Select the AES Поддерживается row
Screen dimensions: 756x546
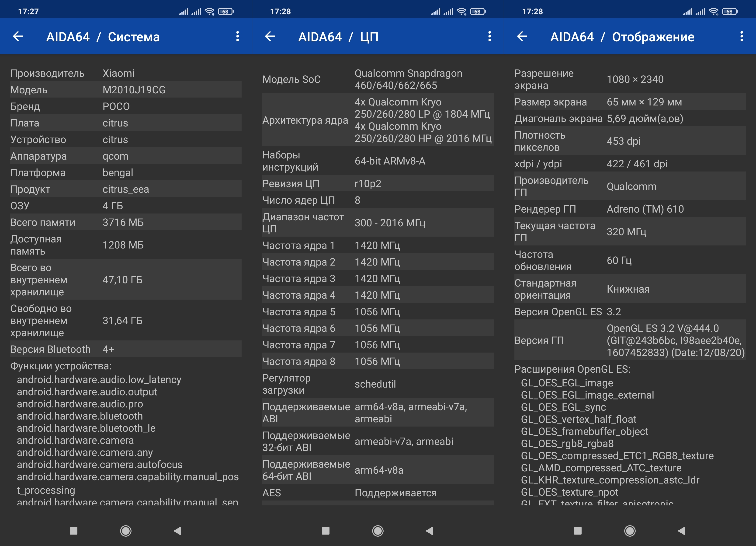378,493
